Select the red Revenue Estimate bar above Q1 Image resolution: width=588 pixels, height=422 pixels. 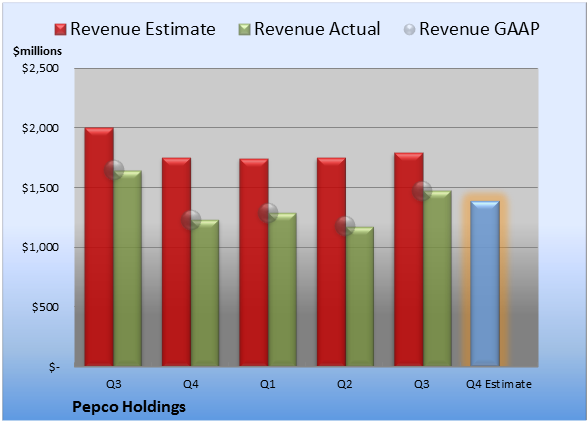coord(254,262)
